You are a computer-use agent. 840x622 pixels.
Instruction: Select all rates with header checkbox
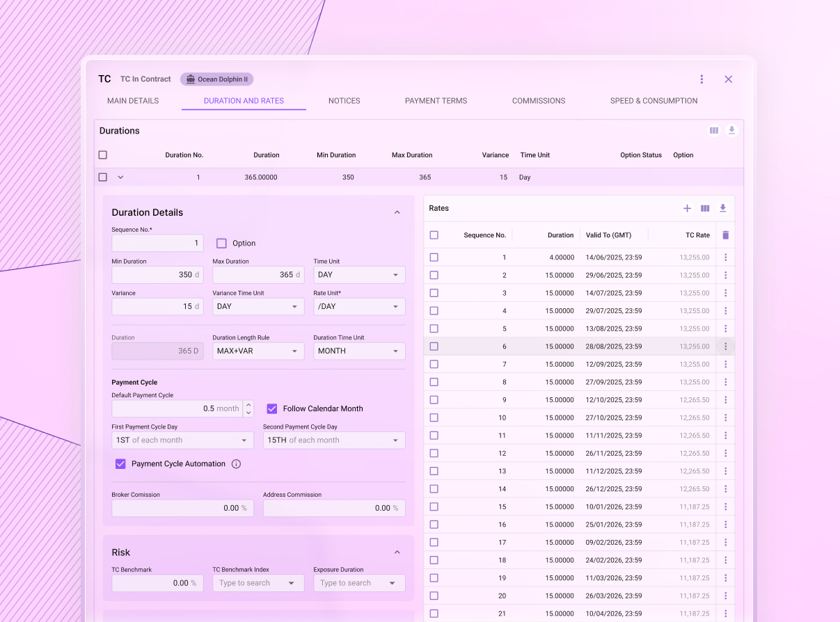pos(434,235)
